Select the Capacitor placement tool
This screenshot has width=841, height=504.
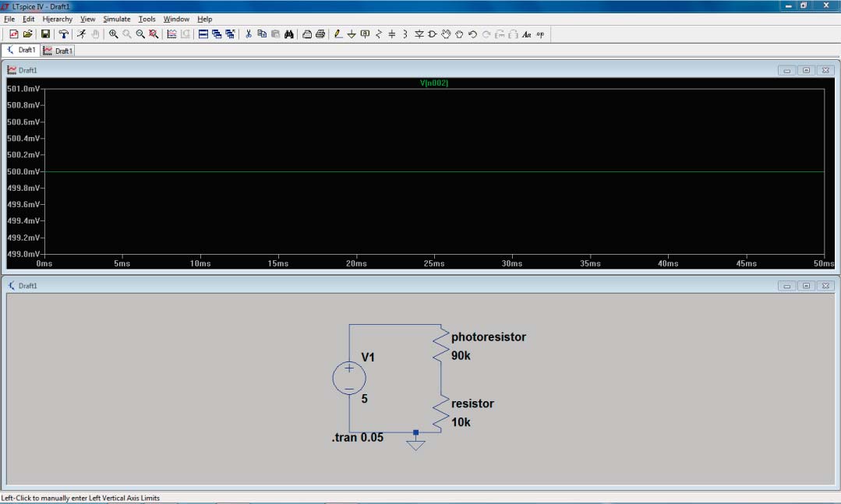(x=392, y=34)
